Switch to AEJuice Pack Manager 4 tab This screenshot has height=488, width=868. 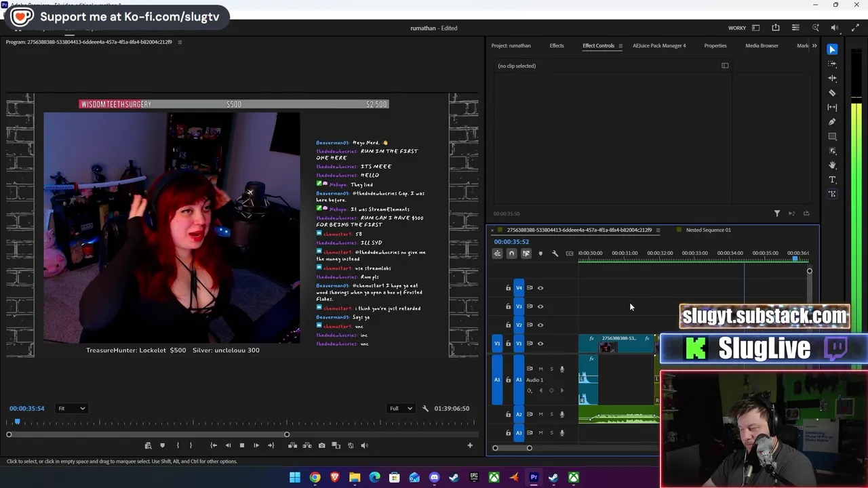659,46
